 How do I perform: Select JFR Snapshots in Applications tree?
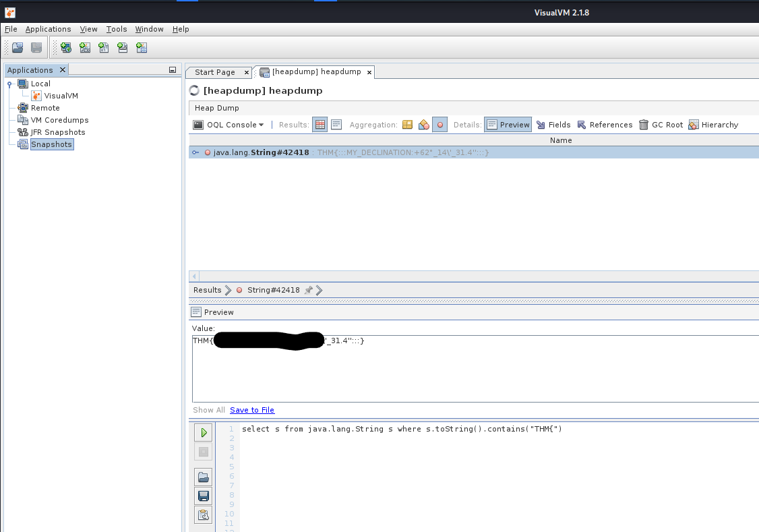click(57, 132)
